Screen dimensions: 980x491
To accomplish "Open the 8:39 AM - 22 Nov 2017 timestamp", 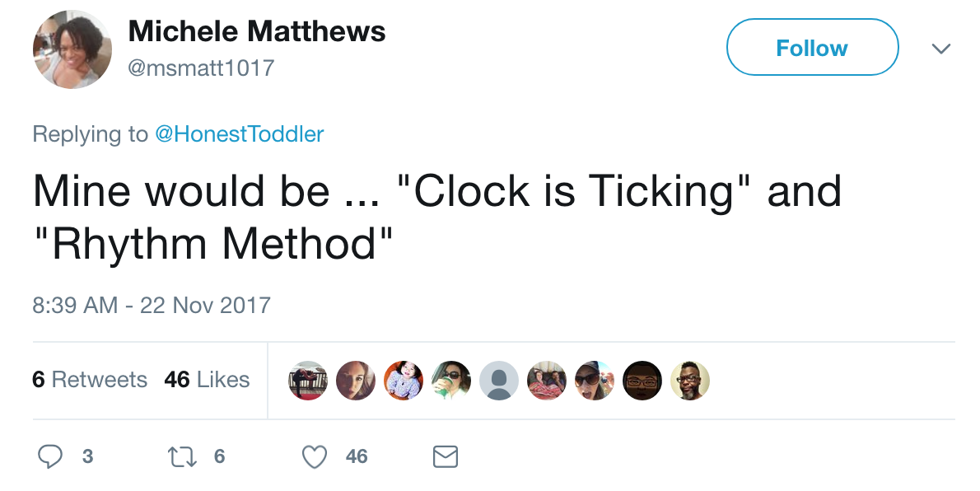I will pos(152,306).
